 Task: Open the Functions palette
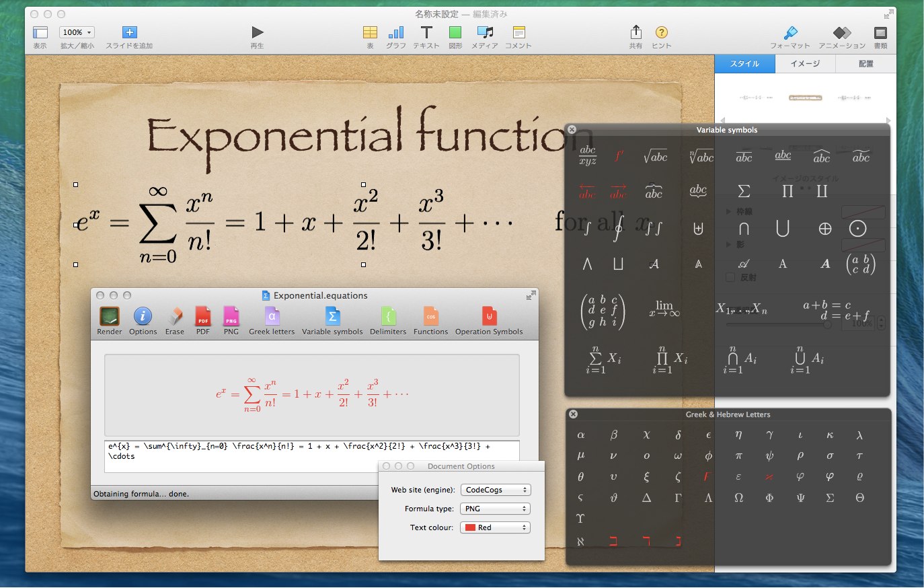pos(430,317)
